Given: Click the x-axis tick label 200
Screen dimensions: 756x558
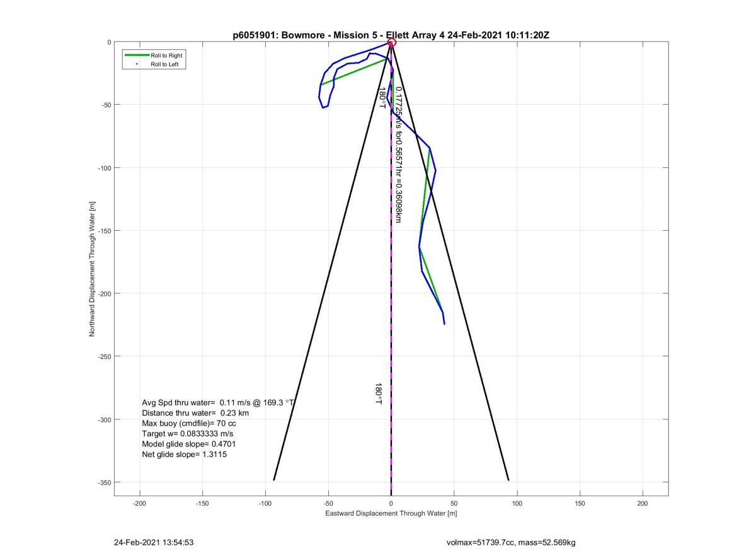Looking at the screenshot, I should (x=643, y=504).
